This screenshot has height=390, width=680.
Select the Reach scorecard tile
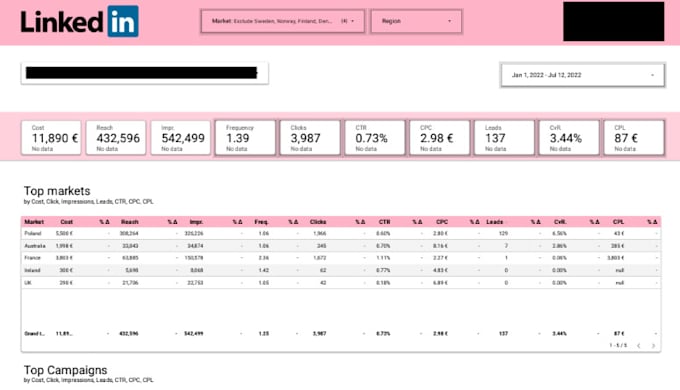pos(116,138)
